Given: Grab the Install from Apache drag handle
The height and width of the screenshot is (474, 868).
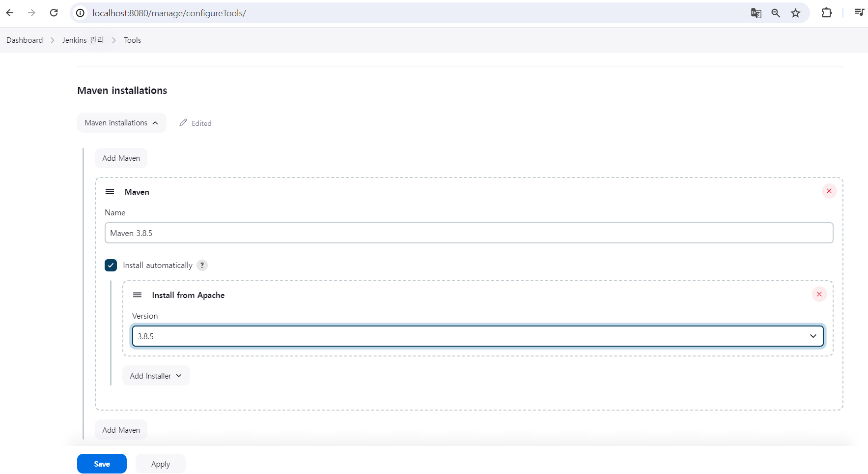Looking at the screenshot, I should [138, 295].
